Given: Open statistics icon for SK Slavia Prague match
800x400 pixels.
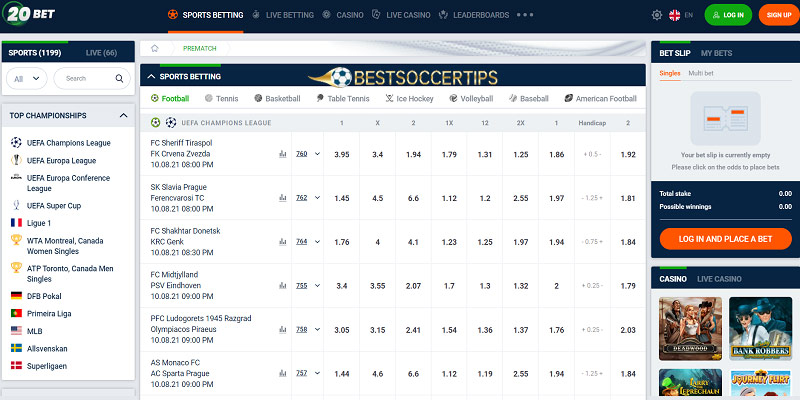Looking at the screenshot, I should coord(283,198).
